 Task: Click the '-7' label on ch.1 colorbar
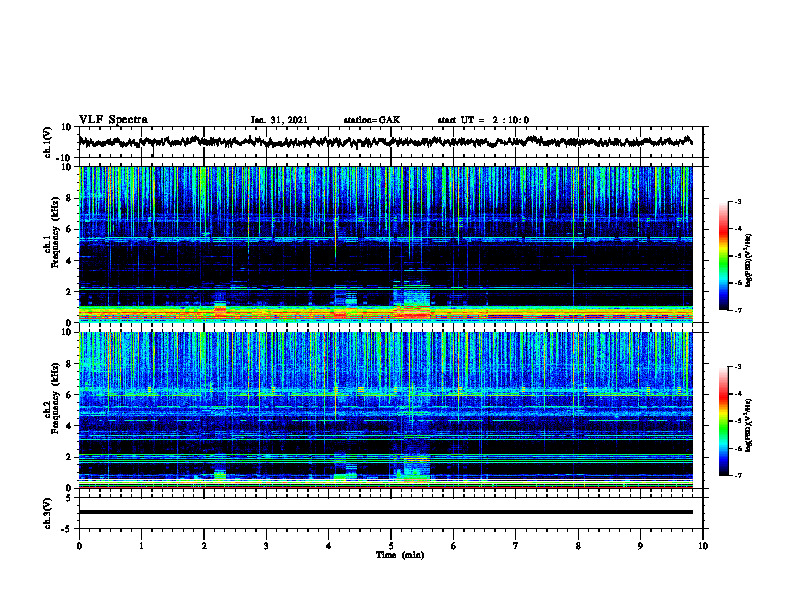point(737,310)
